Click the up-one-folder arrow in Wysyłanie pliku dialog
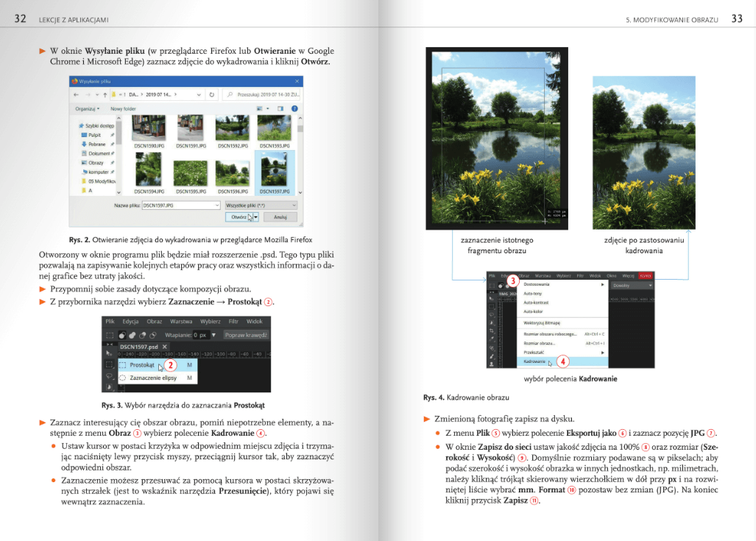The image size is (756, 541). [x=105, y=95]
